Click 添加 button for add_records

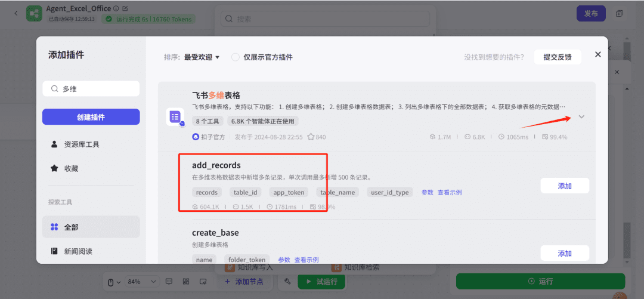click(564, 186)
